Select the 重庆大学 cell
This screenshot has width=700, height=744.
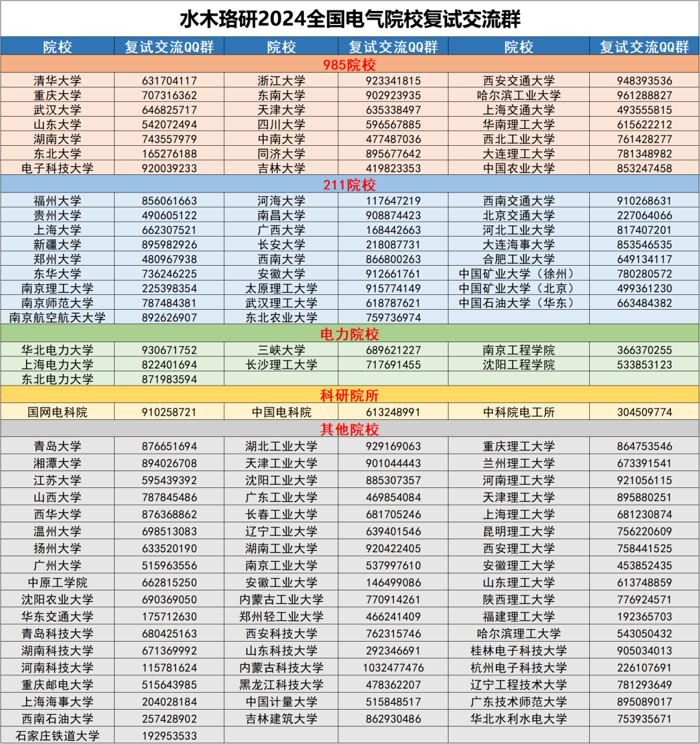tap(58, 95)
